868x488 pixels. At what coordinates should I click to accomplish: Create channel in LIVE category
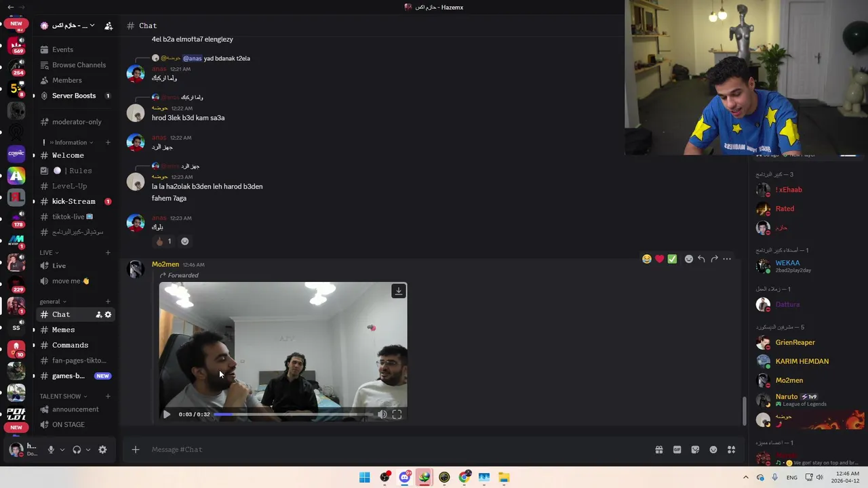108,252
